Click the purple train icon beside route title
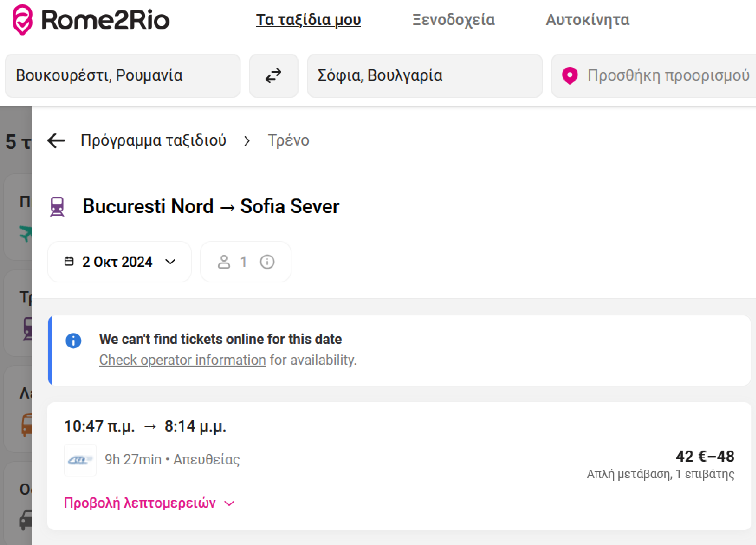This screenshot has width=756, height=545. click(57, 207)
